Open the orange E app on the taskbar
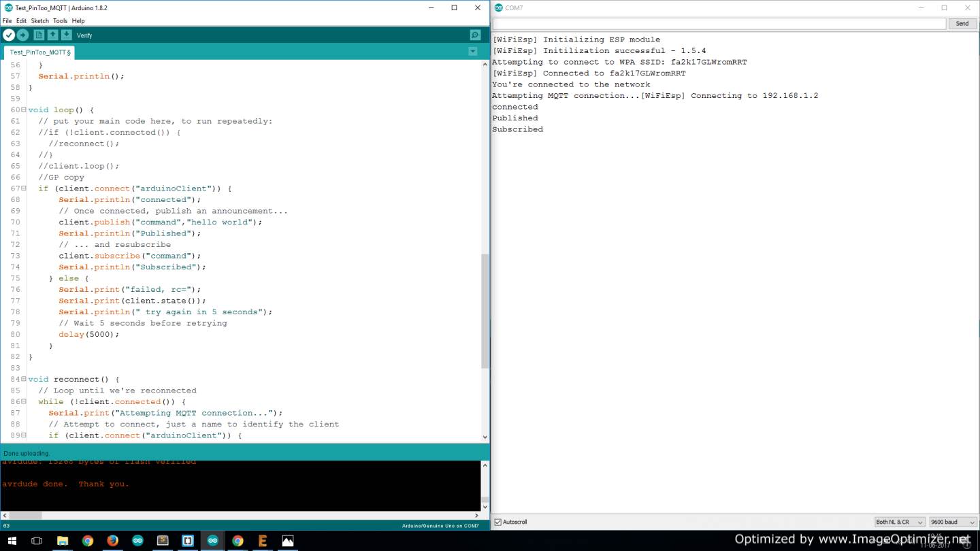 (x=263, y=541)
